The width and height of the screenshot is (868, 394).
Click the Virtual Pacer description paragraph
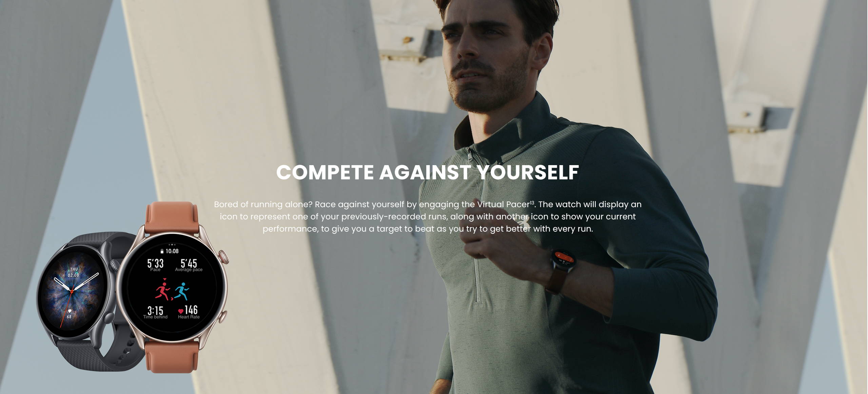click(x=428, y=216)
